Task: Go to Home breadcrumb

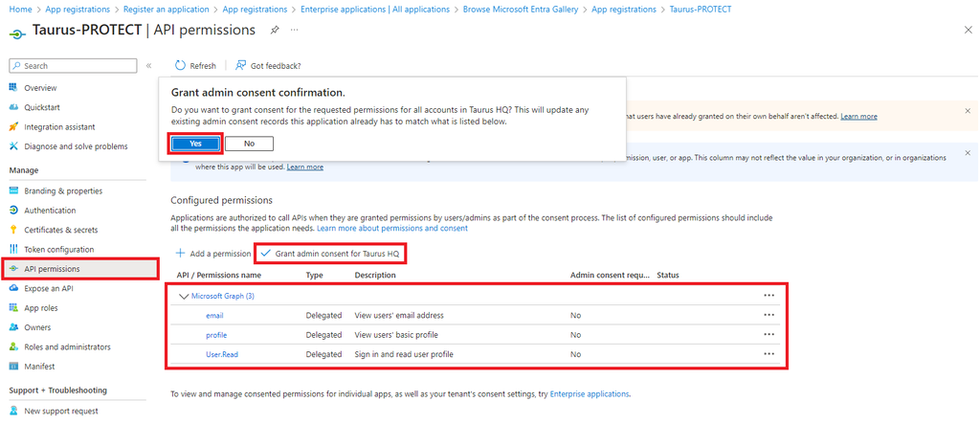Action: (21, 10)
